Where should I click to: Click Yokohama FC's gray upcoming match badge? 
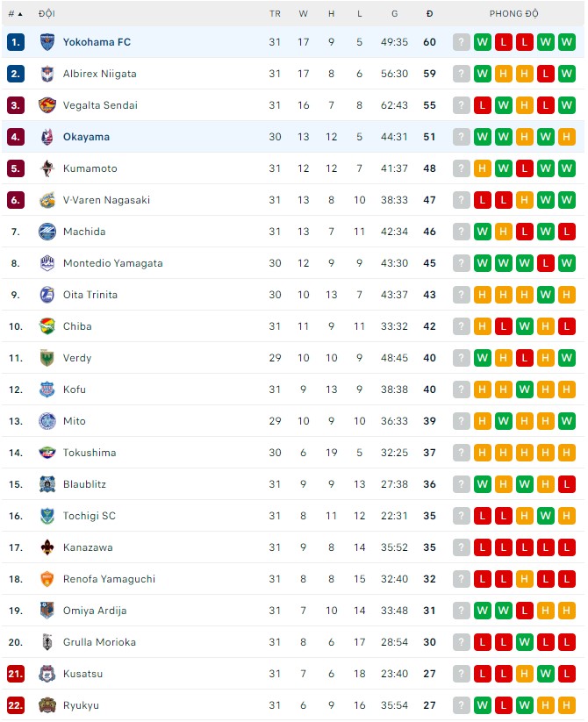(x=462, y=42)
